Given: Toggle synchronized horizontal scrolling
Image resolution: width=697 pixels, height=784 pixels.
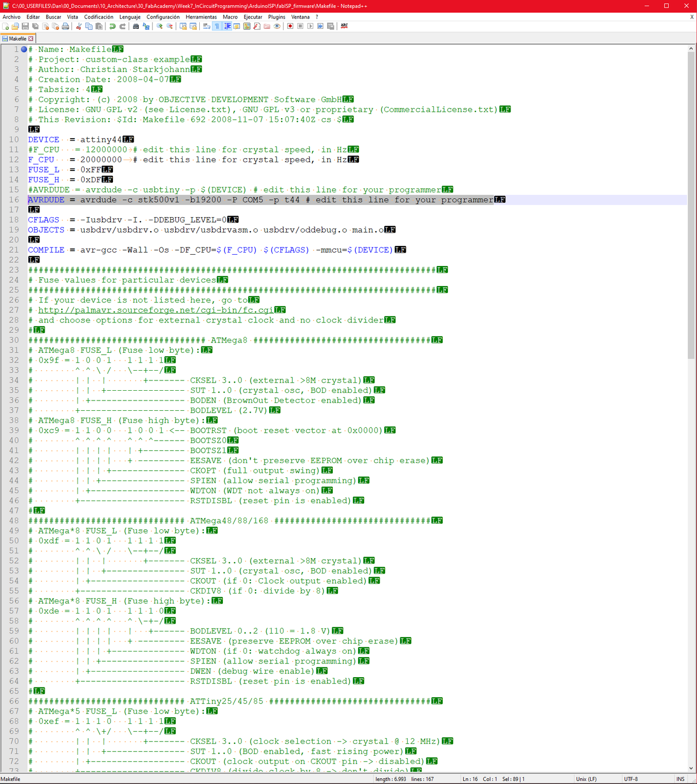Looking at the screenshot, I should pos(193,26).
